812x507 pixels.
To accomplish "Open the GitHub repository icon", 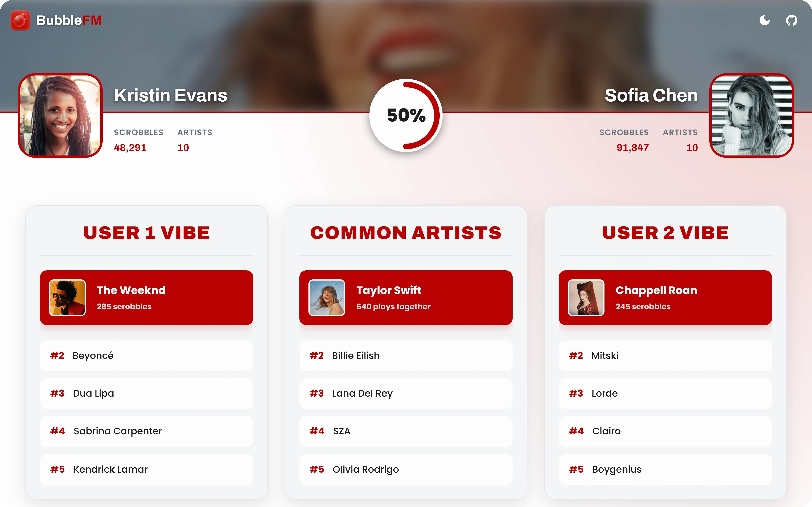I will pos(791,20).
